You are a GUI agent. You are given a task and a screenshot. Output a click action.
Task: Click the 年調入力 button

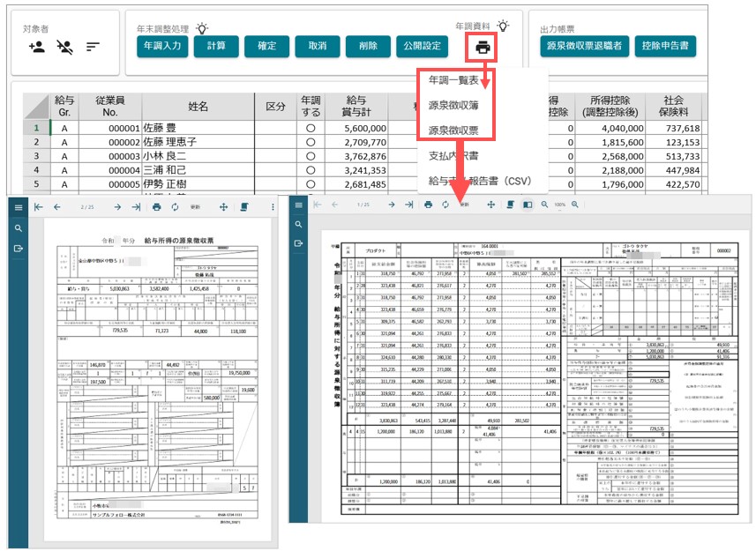click(162, 46)
